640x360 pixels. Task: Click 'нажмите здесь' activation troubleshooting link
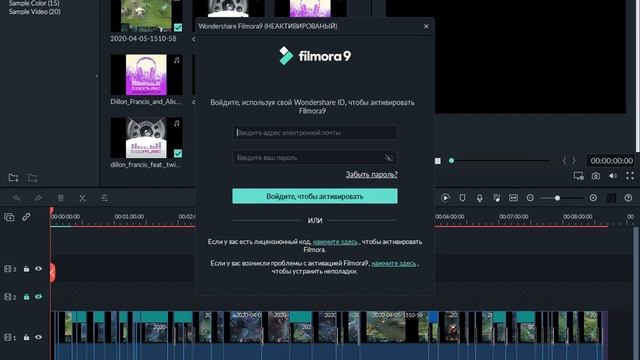pos(393,263)
